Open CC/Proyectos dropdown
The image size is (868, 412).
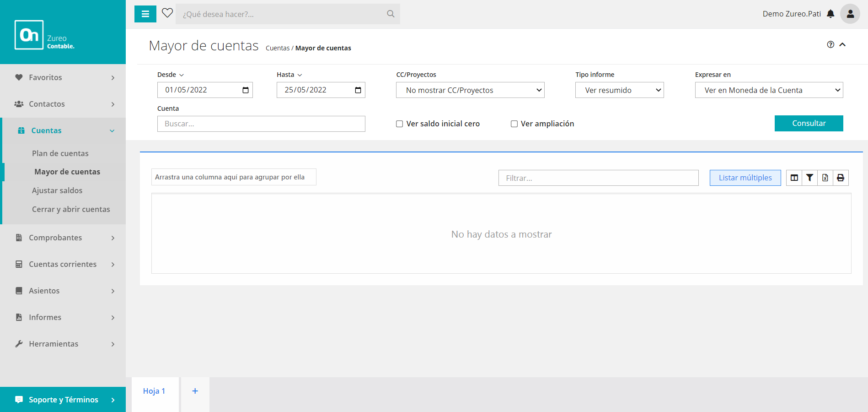click(470, 90)
